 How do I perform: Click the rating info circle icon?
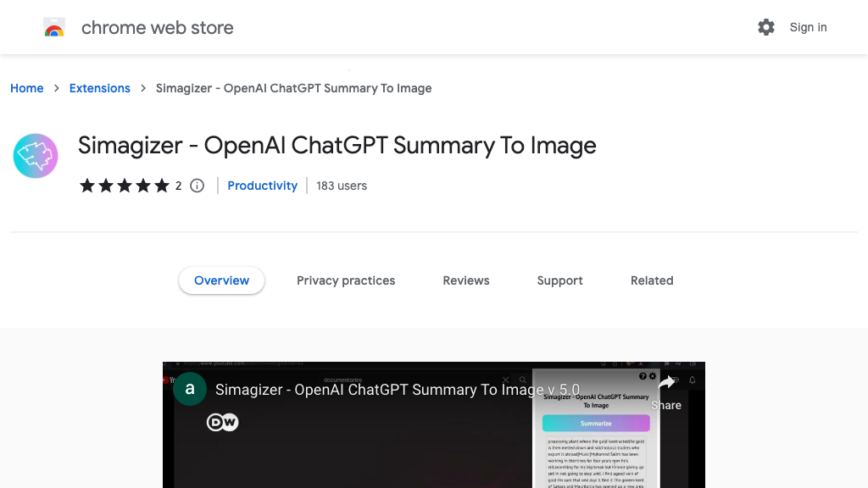pyautogui.click(x=198, y=186)
